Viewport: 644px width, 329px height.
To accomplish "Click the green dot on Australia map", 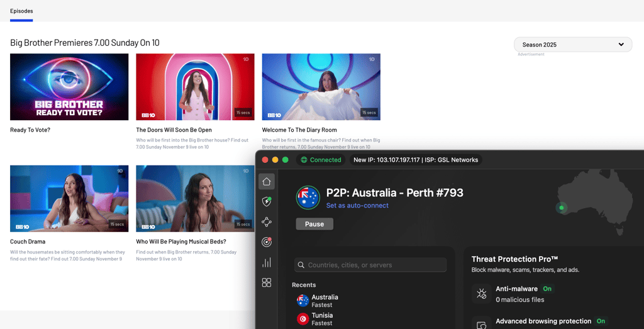I will [x=562, y=208].
